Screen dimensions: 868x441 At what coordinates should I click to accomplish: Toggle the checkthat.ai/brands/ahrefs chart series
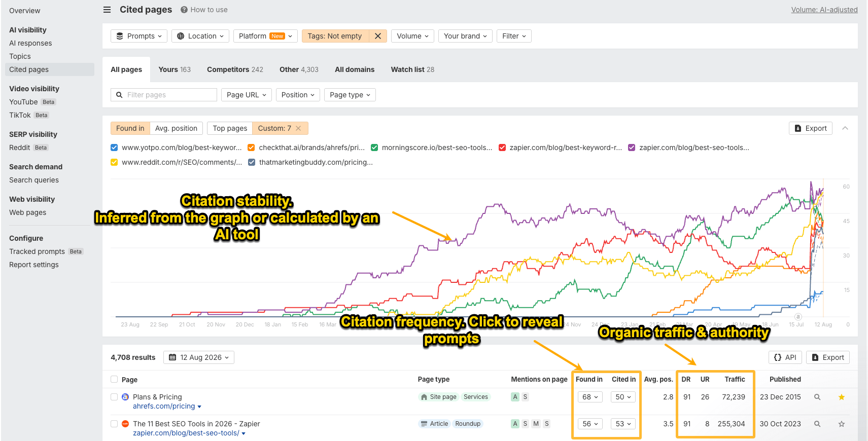pos(251,148)
